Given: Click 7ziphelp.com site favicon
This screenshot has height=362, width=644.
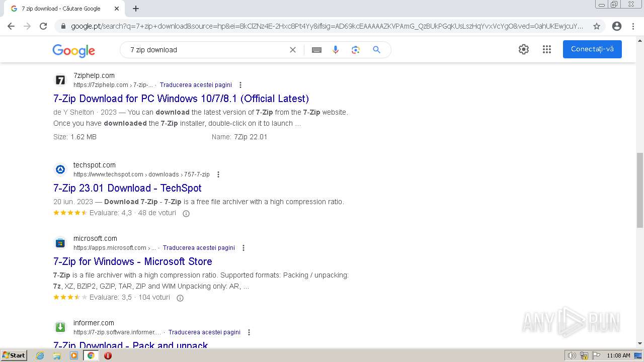Looking at the screenshot, I should point(60,80).
